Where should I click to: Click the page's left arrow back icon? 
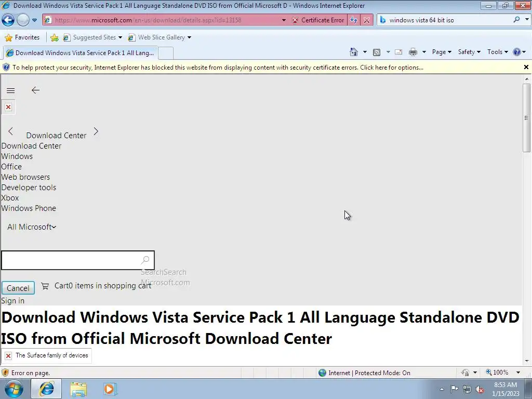click(36, 90)
